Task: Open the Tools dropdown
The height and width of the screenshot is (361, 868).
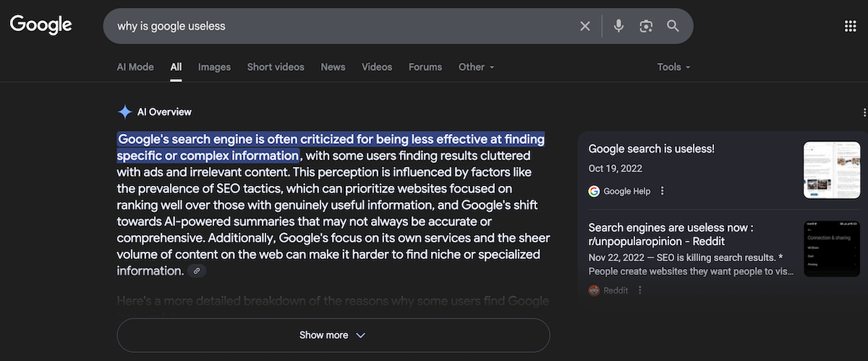Action: pos(673,67)
